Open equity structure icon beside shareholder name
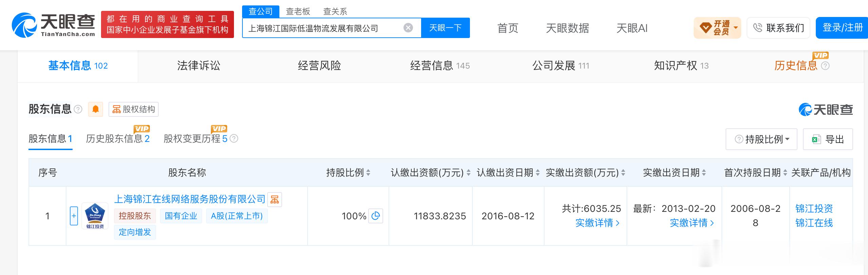The image size is (868, 275). [x=275, y=199]
